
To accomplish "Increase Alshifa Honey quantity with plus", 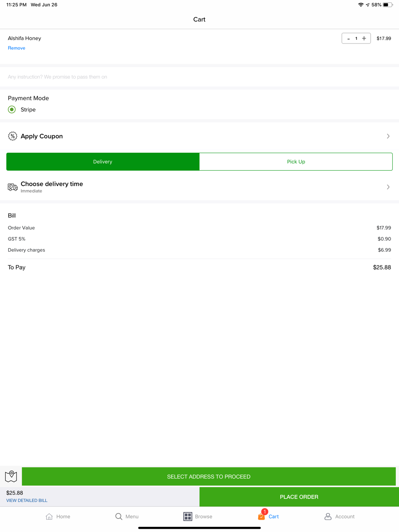I will point(364,38).
